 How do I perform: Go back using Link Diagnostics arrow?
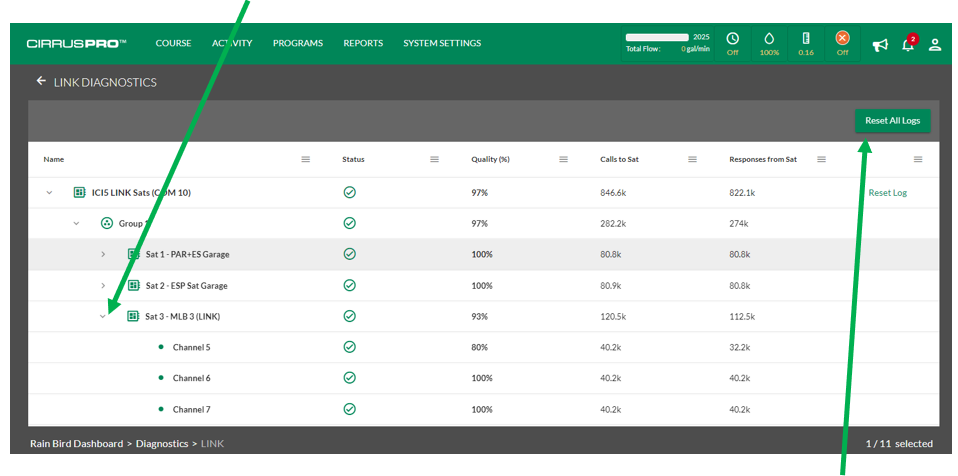(x=41, y=81)
